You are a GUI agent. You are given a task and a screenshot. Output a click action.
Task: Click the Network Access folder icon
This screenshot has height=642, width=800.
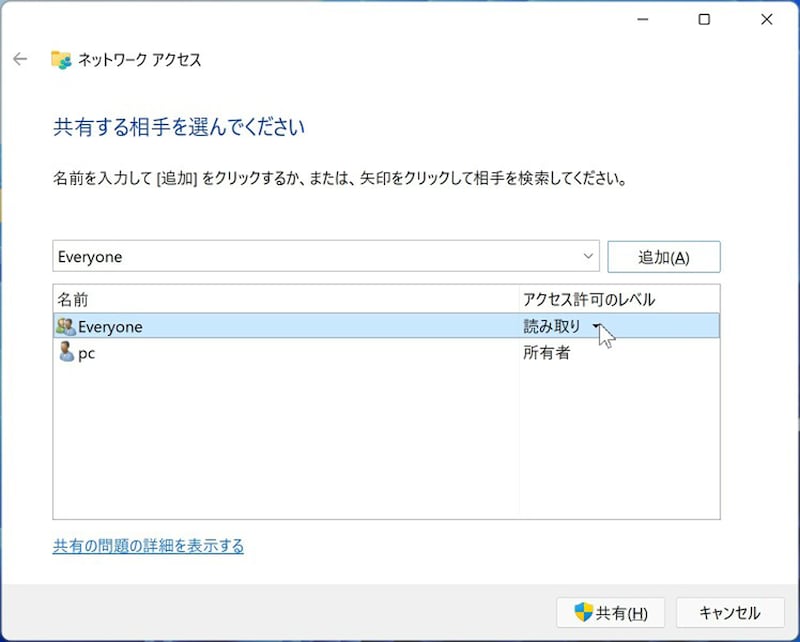(61, 60)
